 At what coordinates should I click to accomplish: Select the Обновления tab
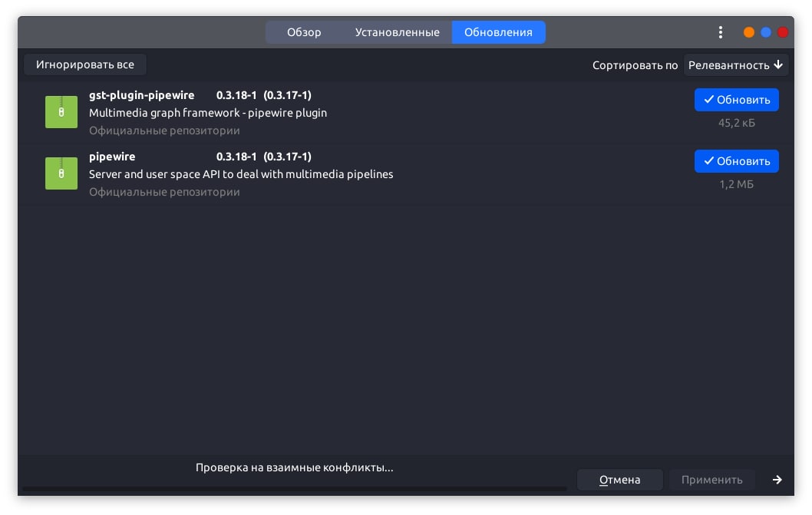[498, 32]
